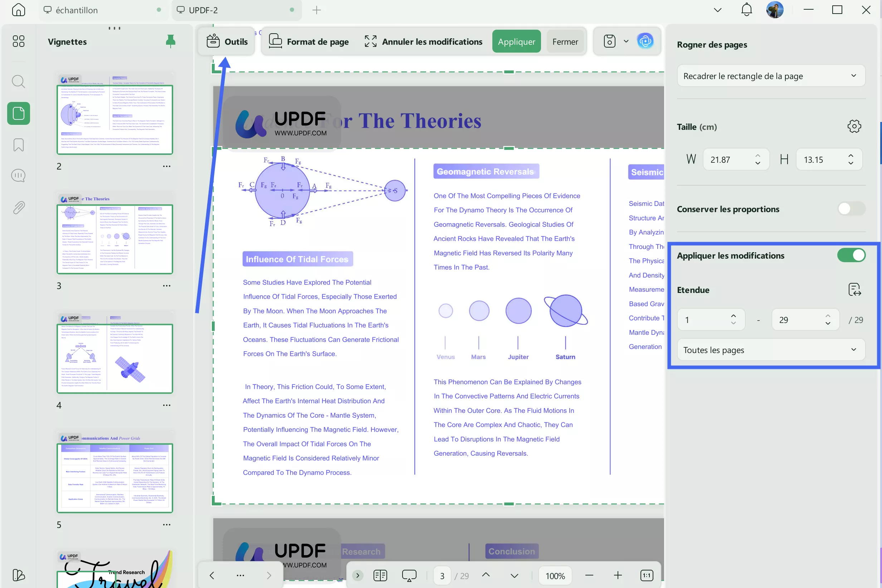Enable Conserver les proportions toggle

(x=851, y=209)
